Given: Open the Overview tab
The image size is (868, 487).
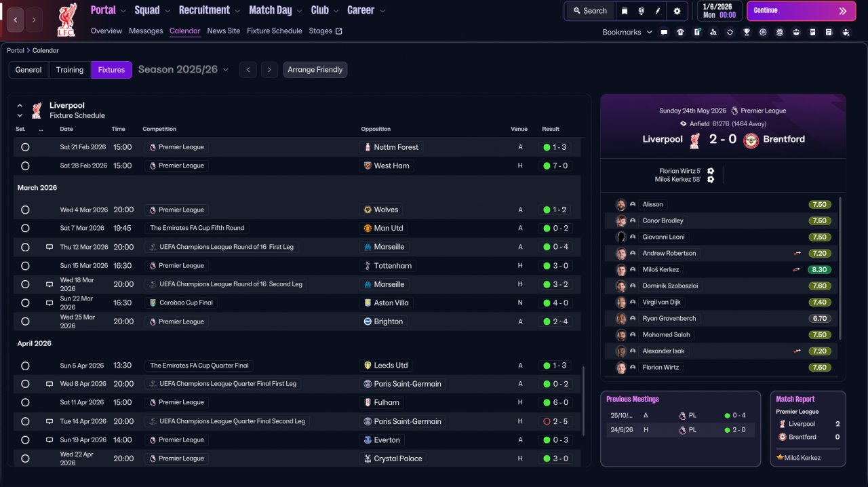Looking at the screenshot, I should coord(106,31).
